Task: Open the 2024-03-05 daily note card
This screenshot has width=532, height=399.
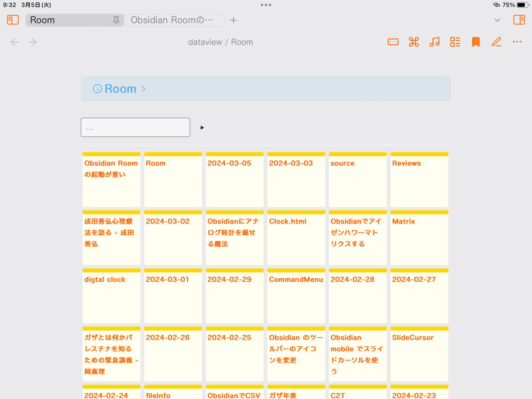Action: pyautogui.click(x=234, y=180)
